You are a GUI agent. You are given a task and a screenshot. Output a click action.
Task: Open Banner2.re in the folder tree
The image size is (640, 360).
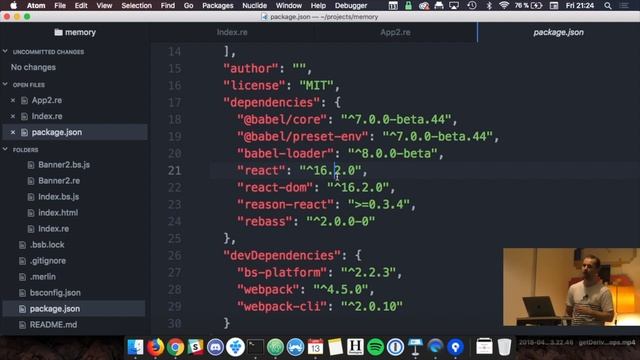click(59, 180)
